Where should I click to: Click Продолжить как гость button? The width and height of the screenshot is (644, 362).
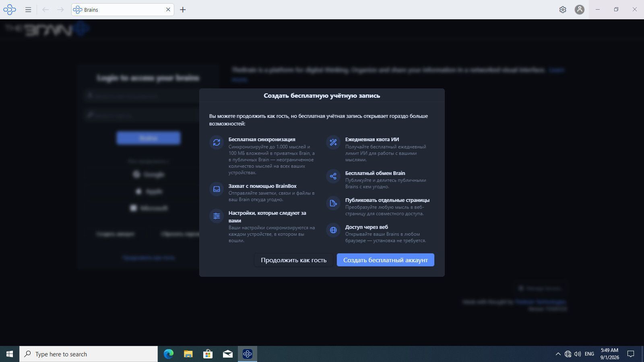tap(293, 260)
